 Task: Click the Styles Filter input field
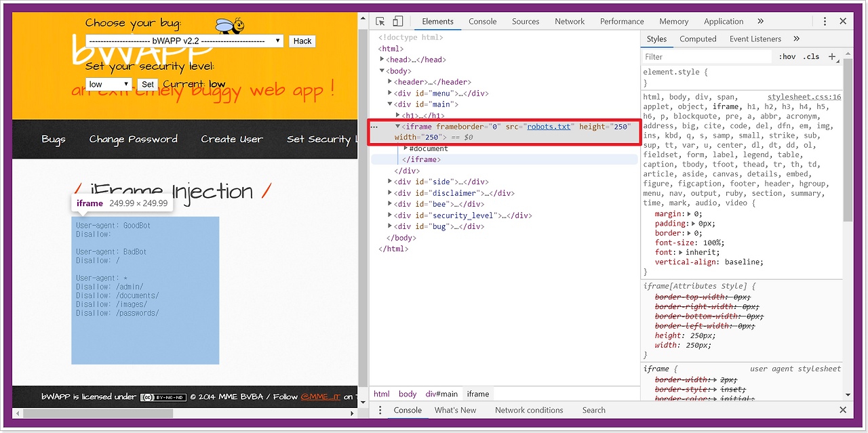point(707,57)
